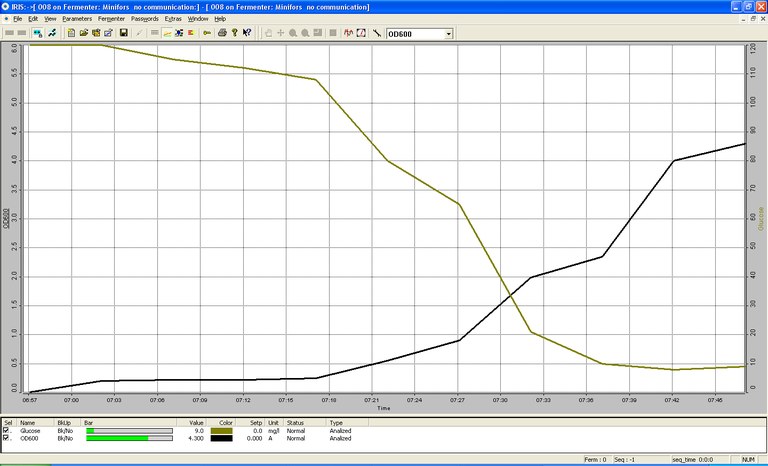Open the Fermenter menu
Viewport: 768px width, 466px height.
[x=111, y=19]
